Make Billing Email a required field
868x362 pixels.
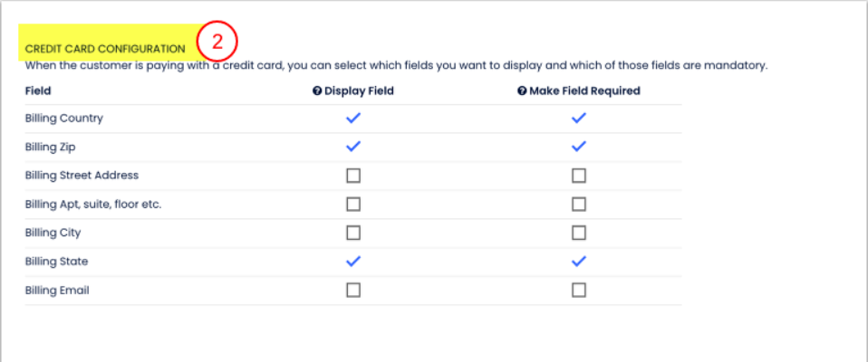coord(579,291)
